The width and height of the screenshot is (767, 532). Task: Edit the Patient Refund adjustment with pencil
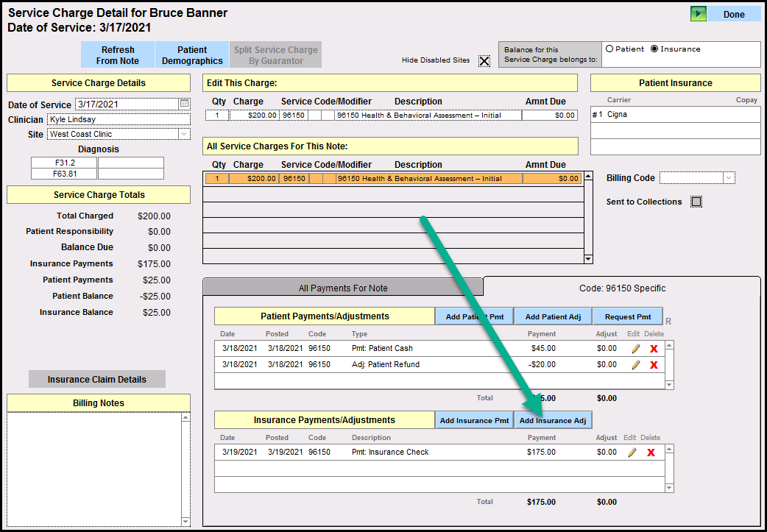click(635, 365)
